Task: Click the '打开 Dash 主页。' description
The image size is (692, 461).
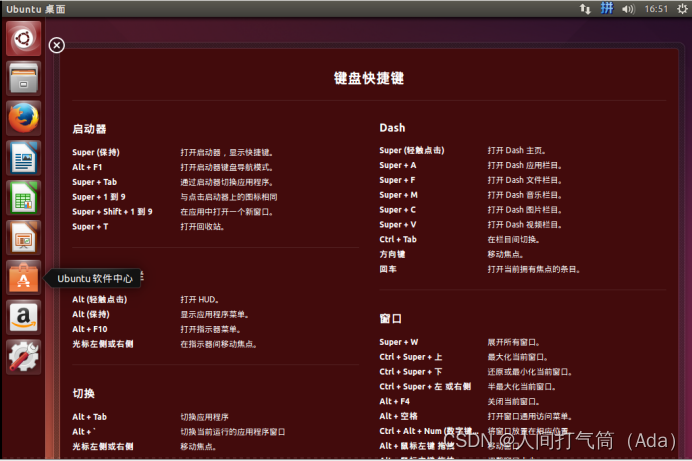Action: point(517,150)
